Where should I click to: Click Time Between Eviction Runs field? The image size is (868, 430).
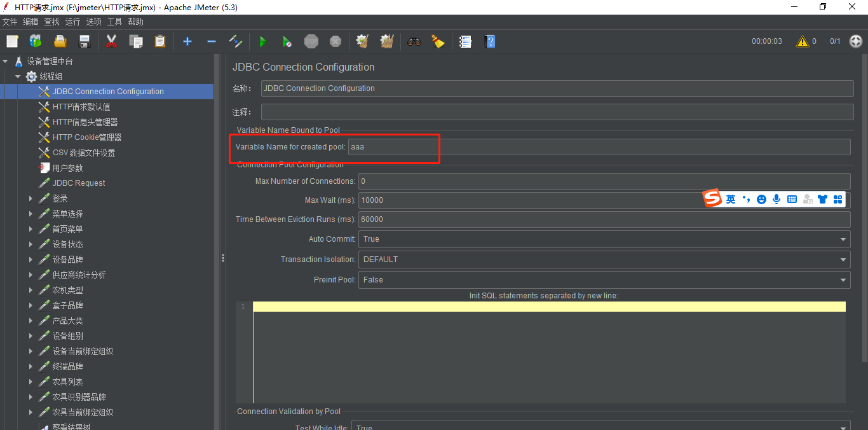tap(604, 219)
